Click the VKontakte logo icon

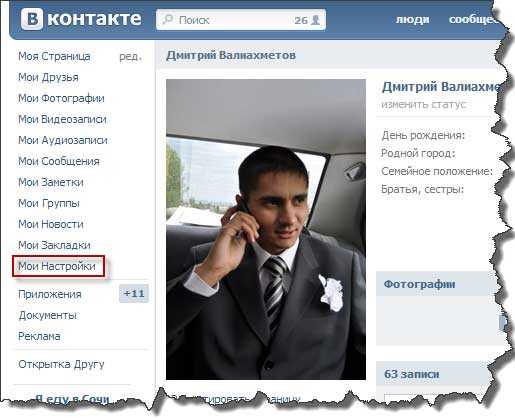[32, 19]
